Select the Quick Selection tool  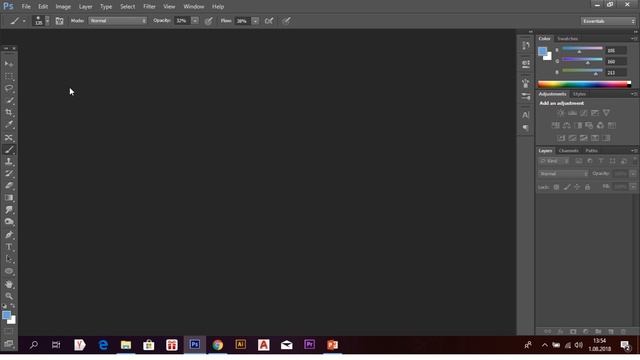click(9, 100)
